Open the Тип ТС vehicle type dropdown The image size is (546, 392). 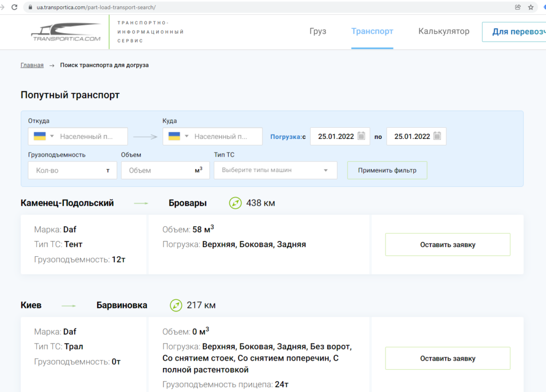pos(276,170)
